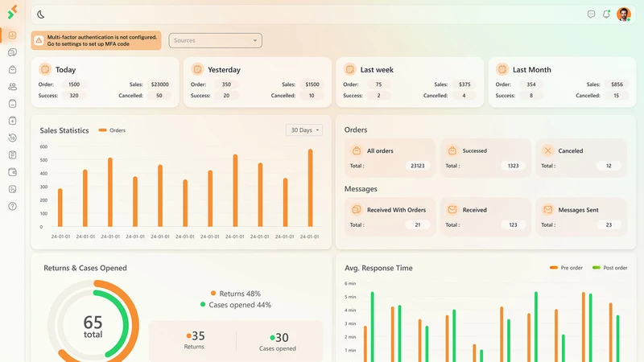This screenshot has height=362, width=644.
Task: Click the Today calendar icon
Action: point(45,69)
